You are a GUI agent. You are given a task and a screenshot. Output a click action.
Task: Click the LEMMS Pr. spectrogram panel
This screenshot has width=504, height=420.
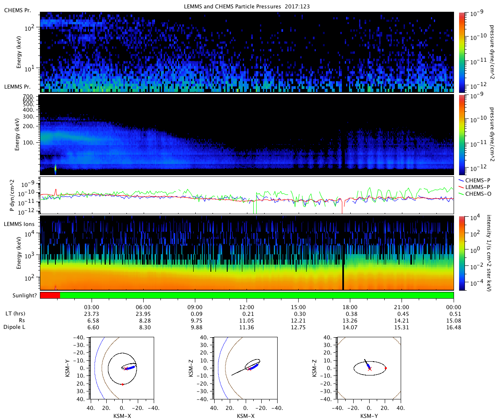(247, 135)
